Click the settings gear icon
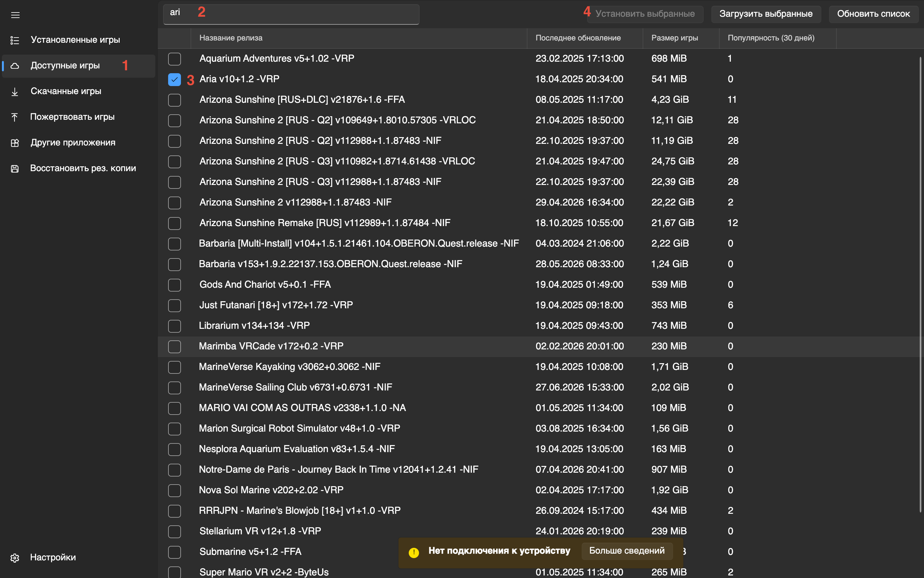 (x=15, y=558)
